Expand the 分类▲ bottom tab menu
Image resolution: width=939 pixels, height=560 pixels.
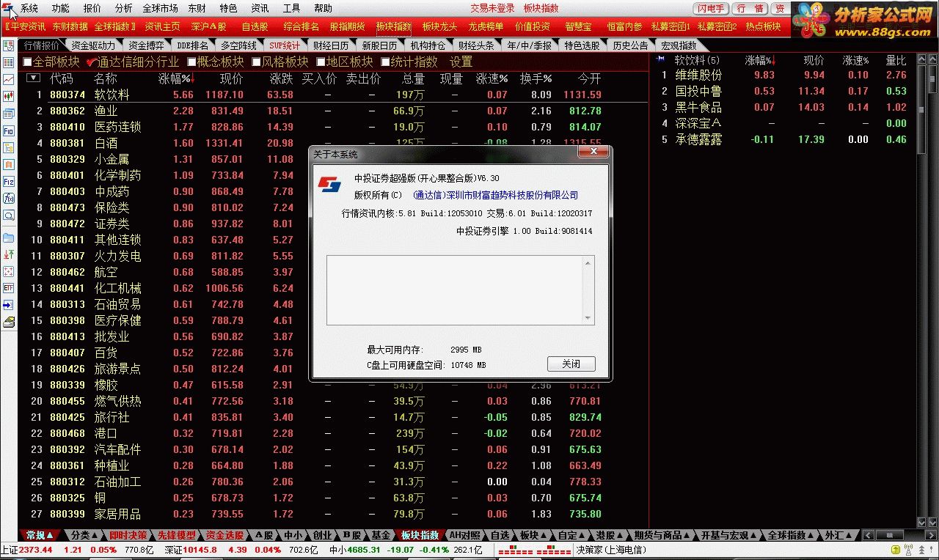(x=84, y=535)
